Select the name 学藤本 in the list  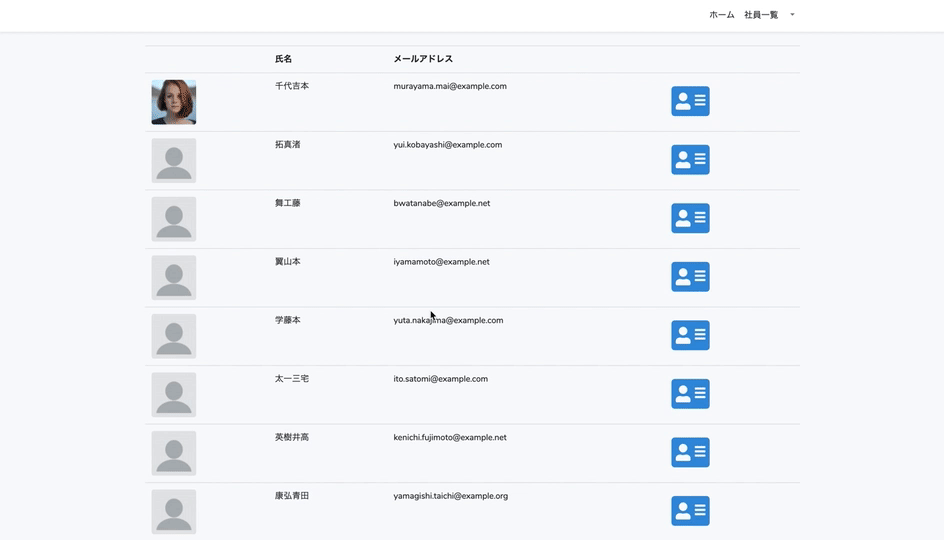(x=288, y=320)
